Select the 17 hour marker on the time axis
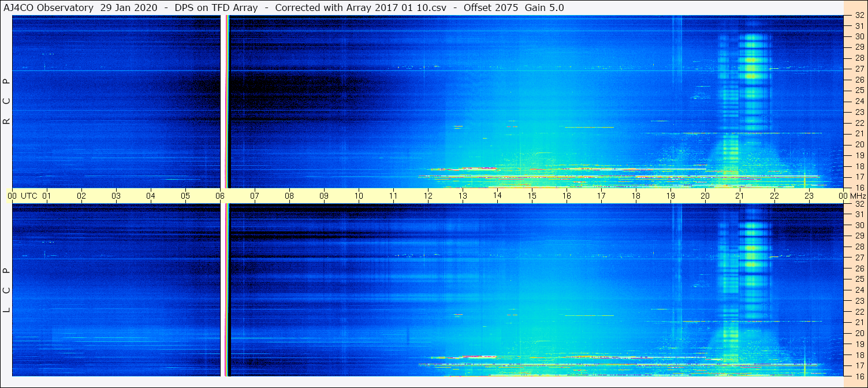 (x=601, y=196)
